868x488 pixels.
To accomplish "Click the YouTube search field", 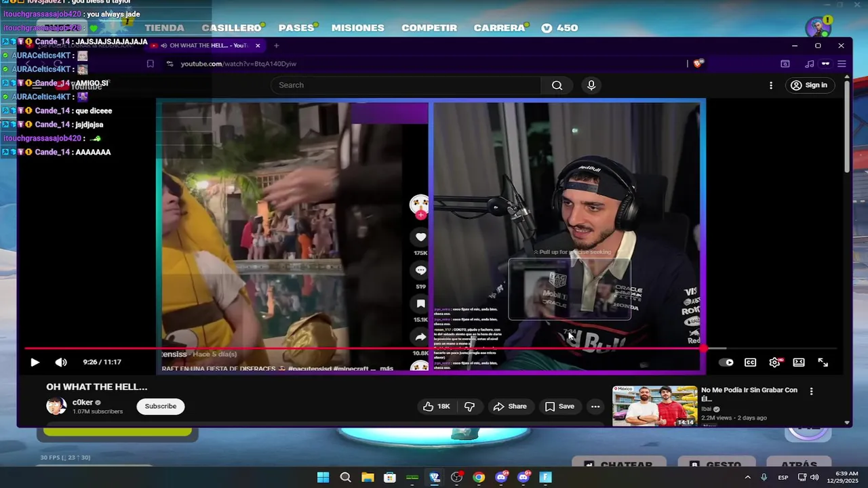I will pos(406,85).
